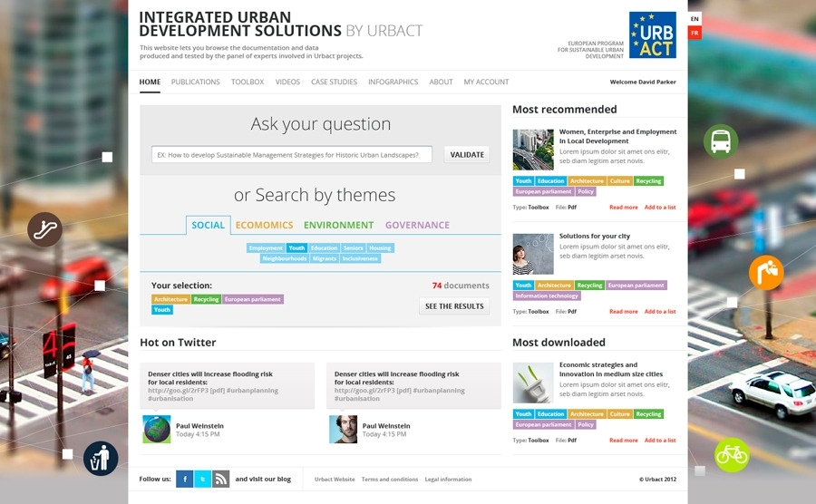Remove Youth tag from Your selection
This screenshot has width=816, height=504.
162,309
